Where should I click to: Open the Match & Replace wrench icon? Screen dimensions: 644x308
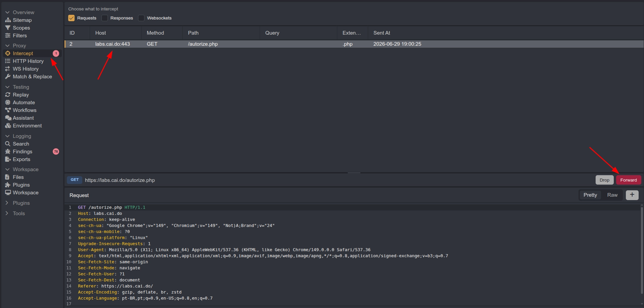[8, 77]
